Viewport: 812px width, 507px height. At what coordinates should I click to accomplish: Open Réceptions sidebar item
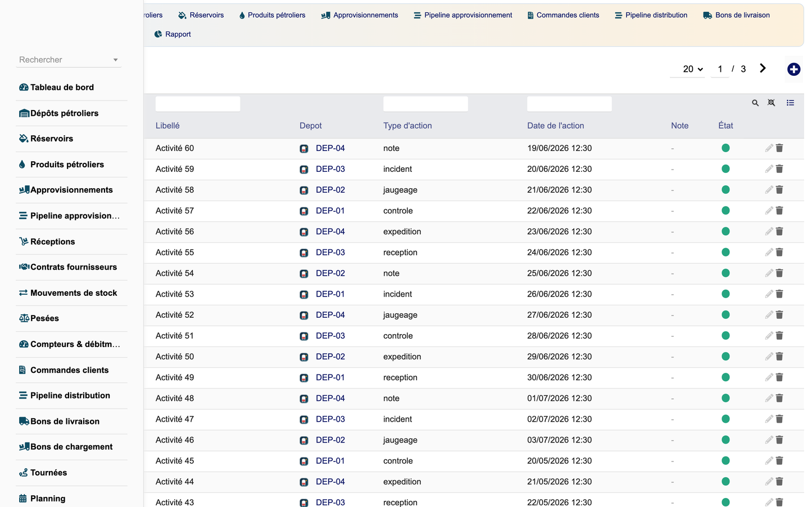(71, 241)
